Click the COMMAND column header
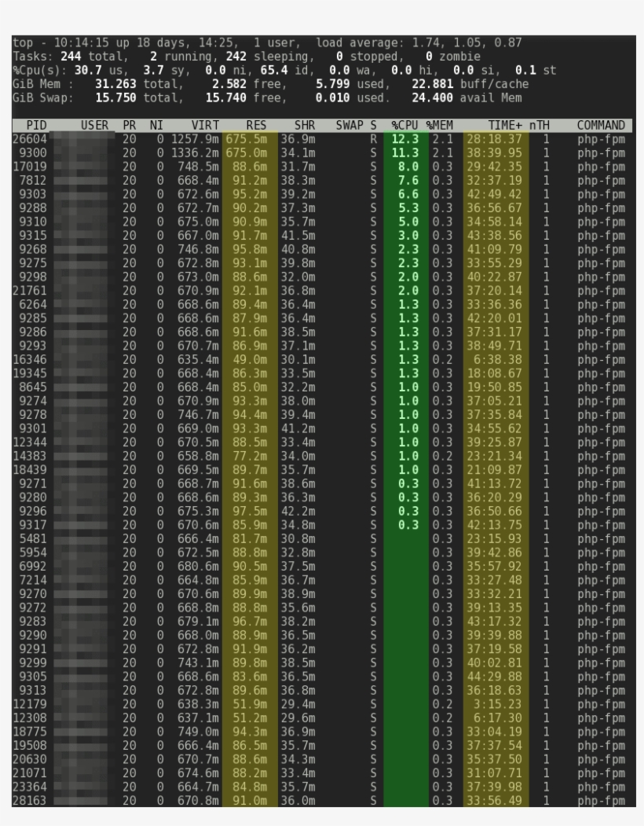Image resolution: width=644 pixels, height=826 pixels. pos(599,124)
